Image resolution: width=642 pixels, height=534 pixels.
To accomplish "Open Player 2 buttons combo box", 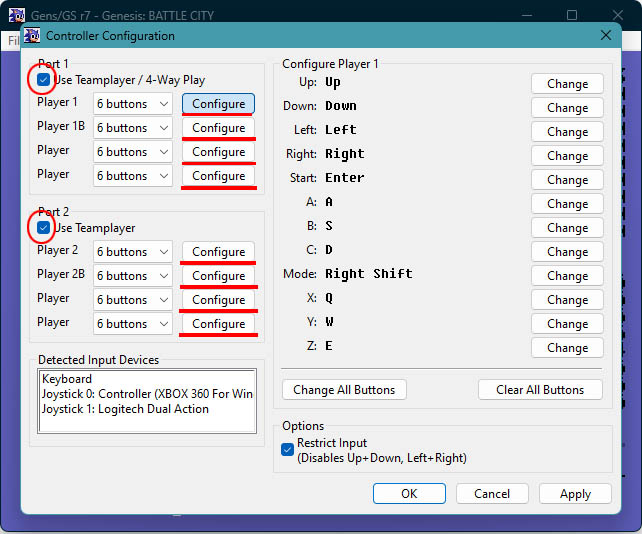I will coord(133,252).
